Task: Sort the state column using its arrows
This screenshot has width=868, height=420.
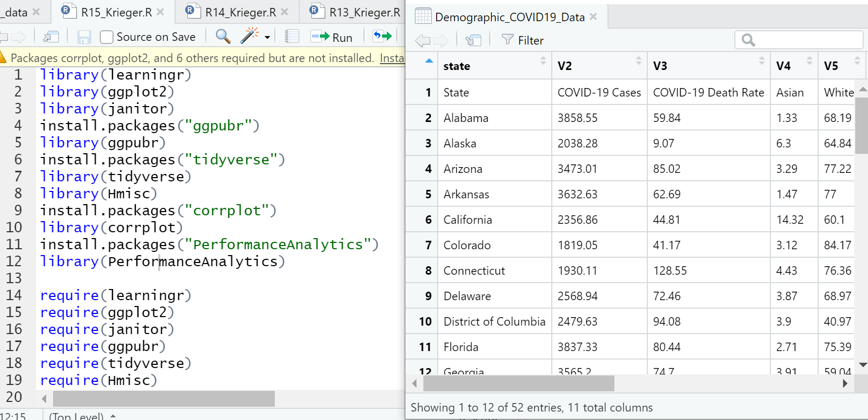Action: (543, 61)
